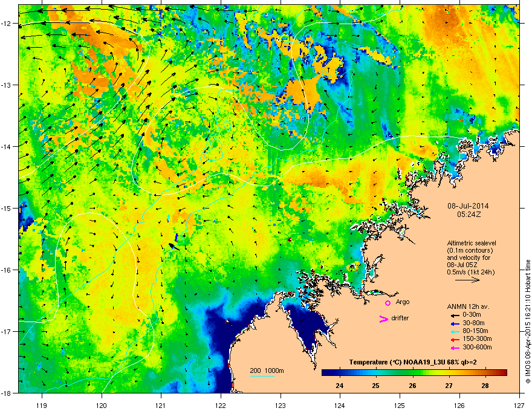This screenshot has height=411, width=532.
Task: Click the magenta Argo circle marker in legend
Action: 388,303
